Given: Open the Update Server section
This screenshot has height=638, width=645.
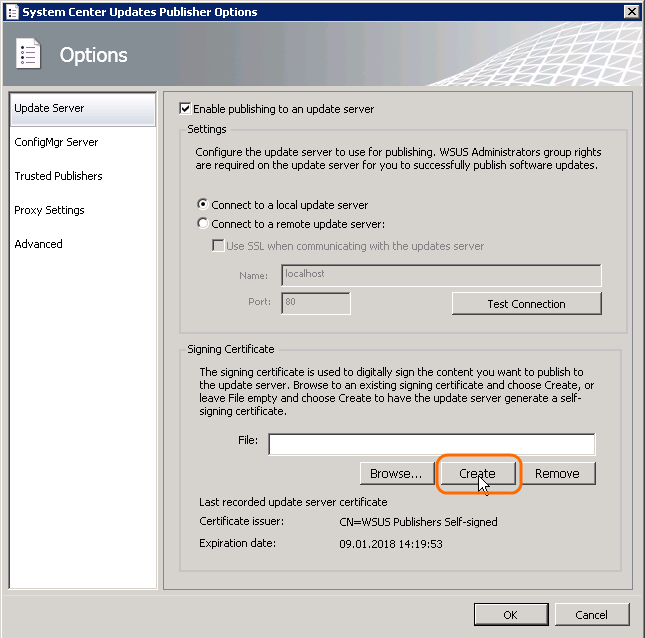Looking at the screenshot, I should click(x=82, y=108).
